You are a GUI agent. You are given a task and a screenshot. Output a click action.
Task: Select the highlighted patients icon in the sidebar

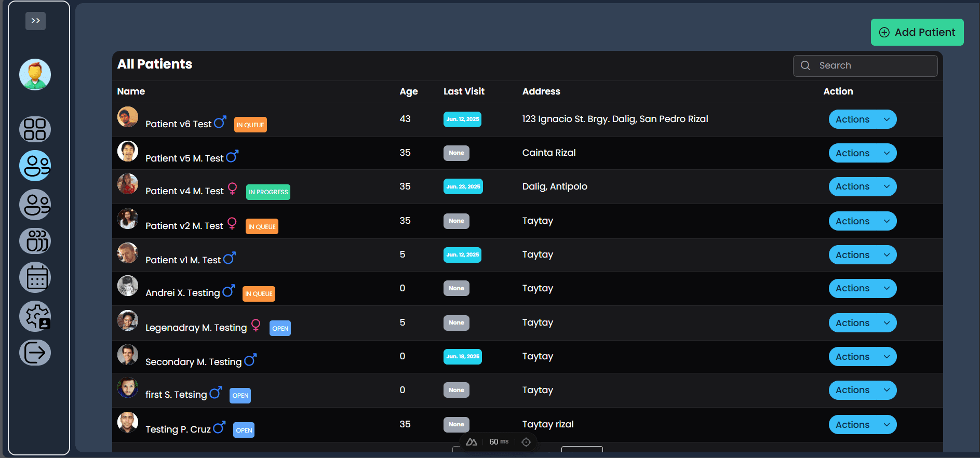point(35,166)
